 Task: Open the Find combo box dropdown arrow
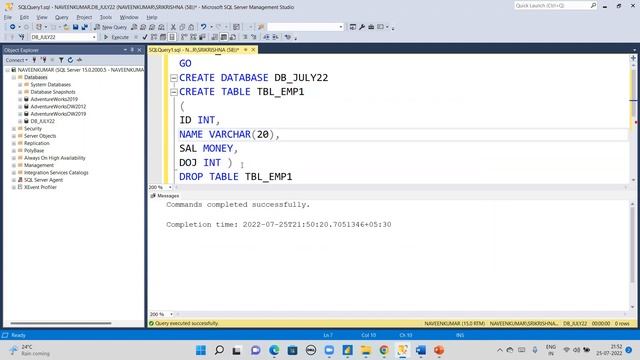(x=341, y=27)
